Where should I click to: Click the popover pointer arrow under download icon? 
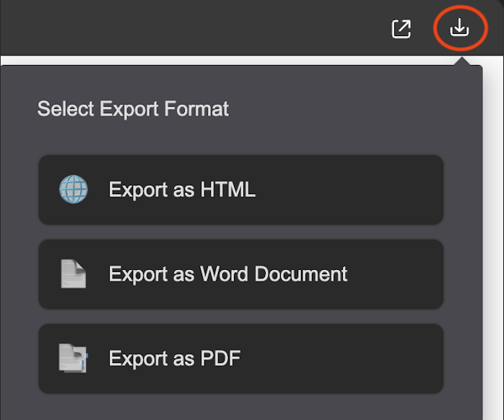462,61
